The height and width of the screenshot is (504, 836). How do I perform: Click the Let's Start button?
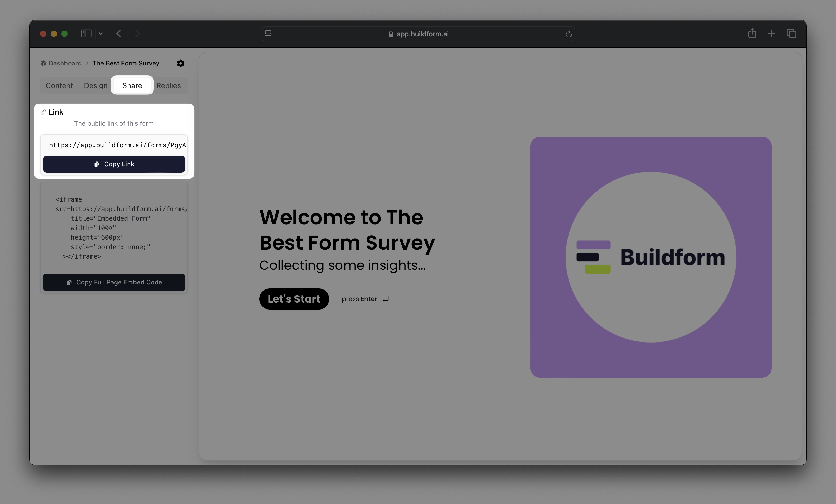pos(294,299)
